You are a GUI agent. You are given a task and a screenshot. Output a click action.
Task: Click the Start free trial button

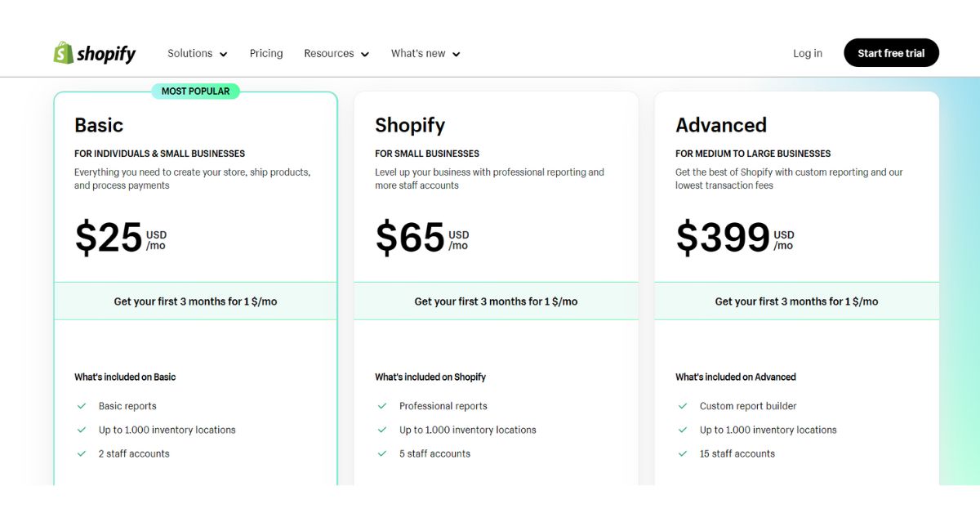point(891,52)
